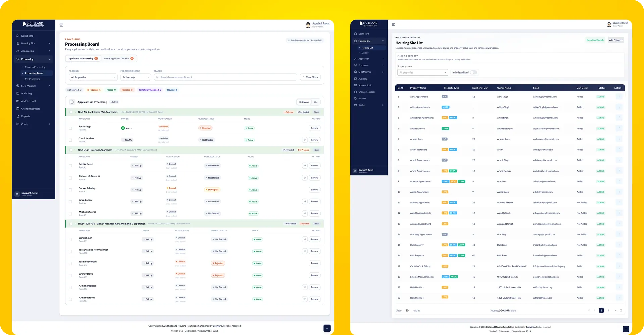
Task: Open Change Requests in left window sidebar
Action: tap(31, 109)
